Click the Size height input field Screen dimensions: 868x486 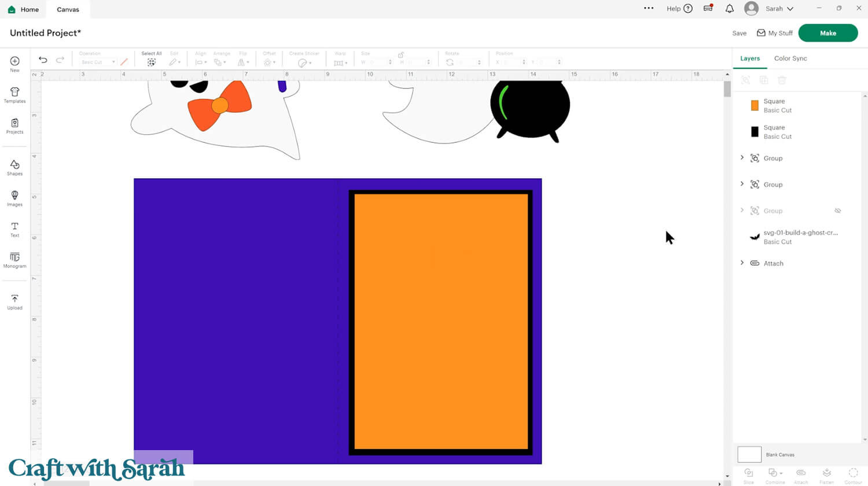[x=418, y=62]
